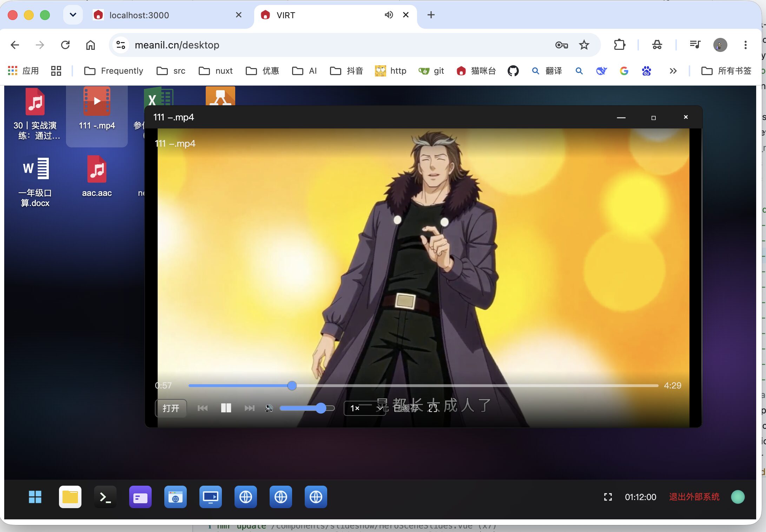
Task: Open the GitHub bookmark icon
Action: click(x=513, y=71)
